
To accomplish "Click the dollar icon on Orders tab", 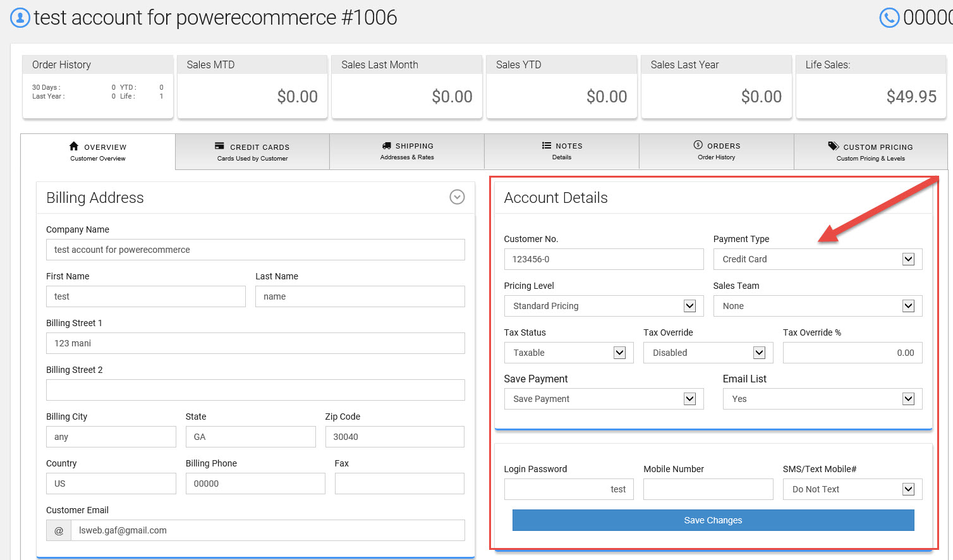I will pos(698,145).
